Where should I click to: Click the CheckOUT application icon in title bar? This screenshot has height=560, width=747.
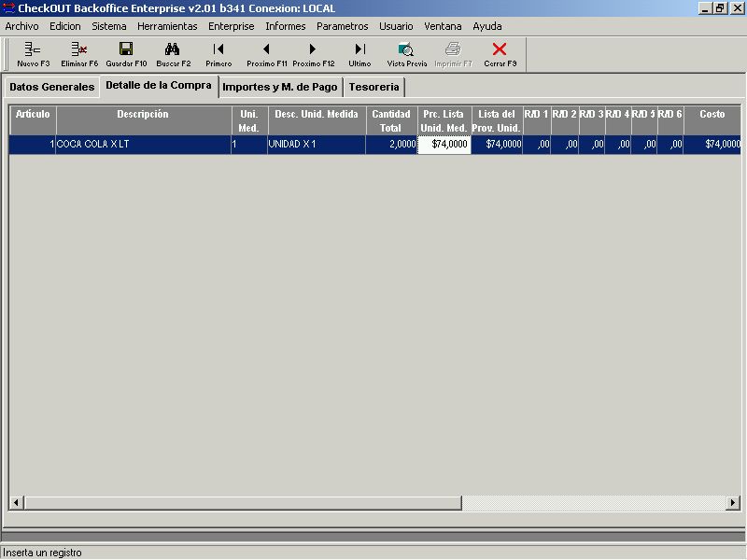(x=8, y=8)
